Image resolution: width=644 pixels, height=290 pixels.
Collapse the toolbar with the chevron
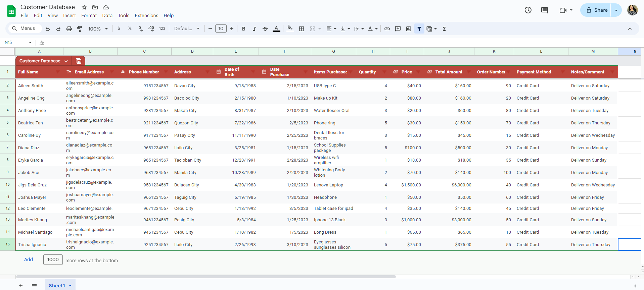click(630, 29)
